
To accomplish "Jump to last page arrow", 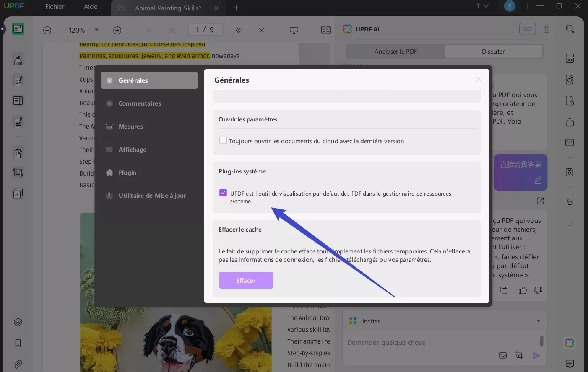I will coord(262,30).
